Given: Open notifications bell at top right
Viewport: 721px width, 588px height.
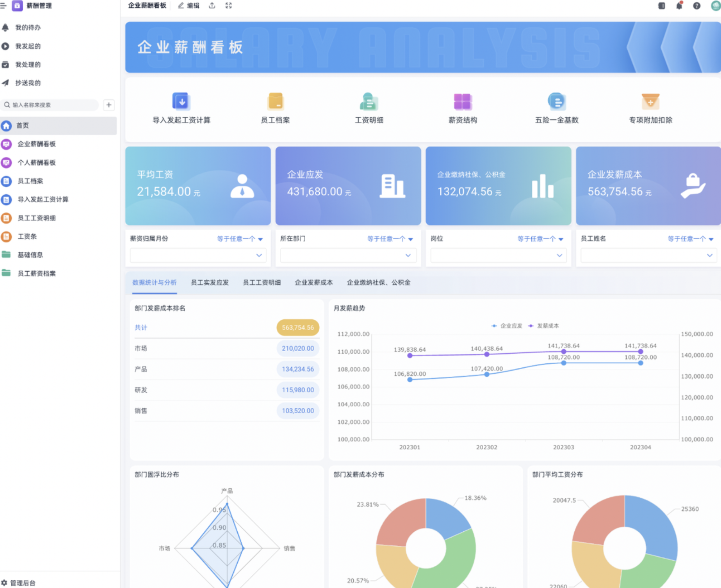Looking at the screenshot, I should [679, 6].
